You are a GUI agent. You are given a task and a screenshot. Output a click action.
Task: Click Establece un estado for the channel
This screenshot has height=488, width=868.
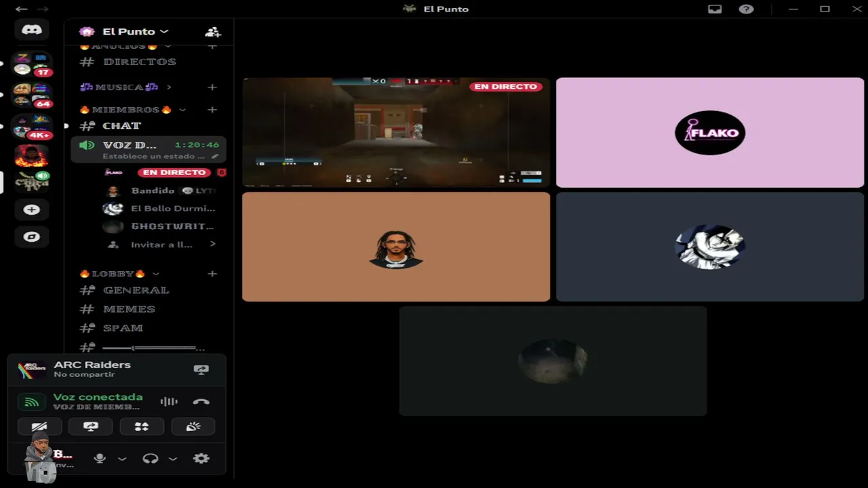point(153,156)
